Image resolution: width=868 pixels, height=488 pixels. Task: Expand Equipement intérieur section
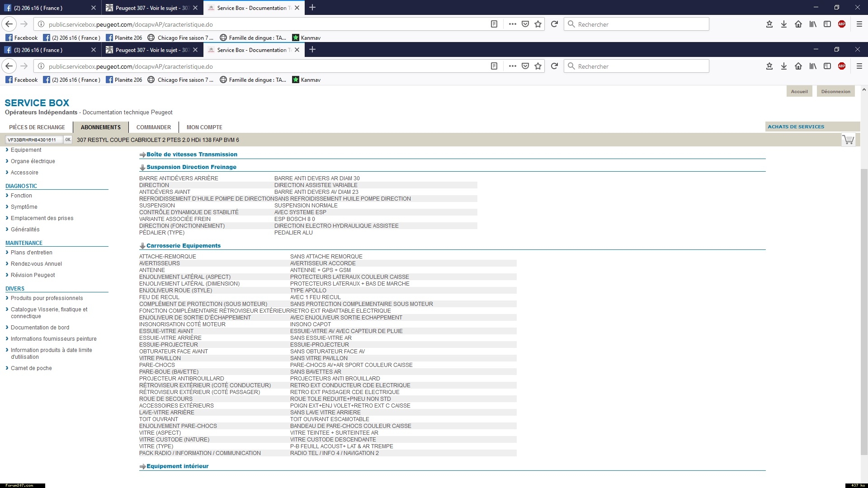177,466
